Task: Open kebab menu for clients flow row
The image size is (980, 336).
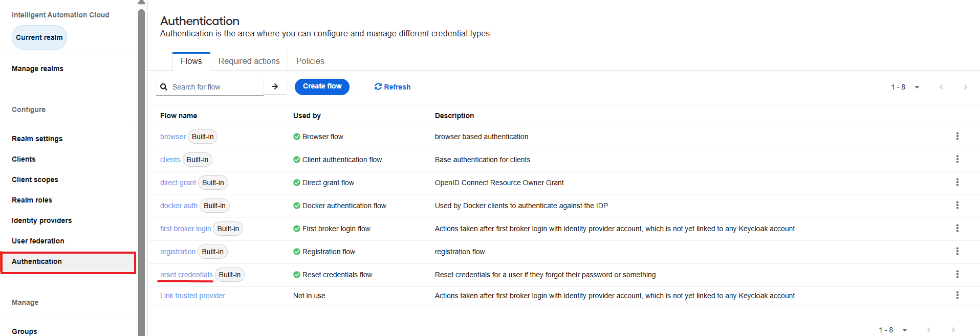Action: (957, 160)
